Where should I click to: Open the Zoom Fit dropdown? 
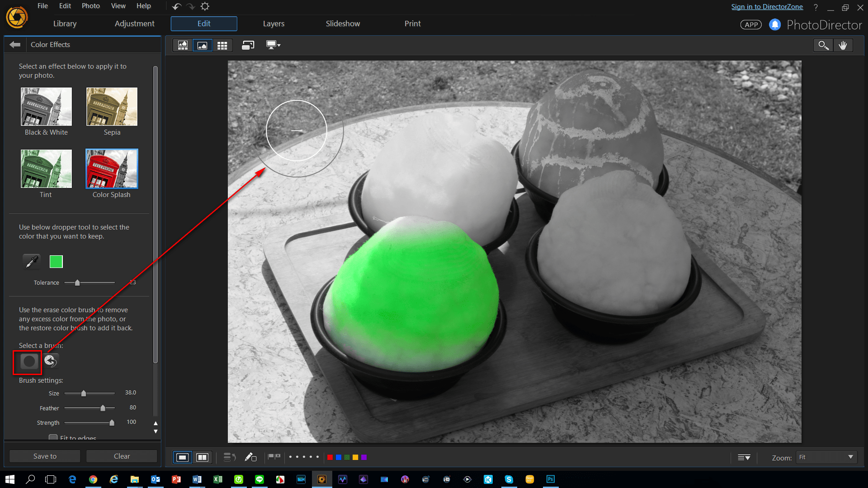(x=826, y=457)
